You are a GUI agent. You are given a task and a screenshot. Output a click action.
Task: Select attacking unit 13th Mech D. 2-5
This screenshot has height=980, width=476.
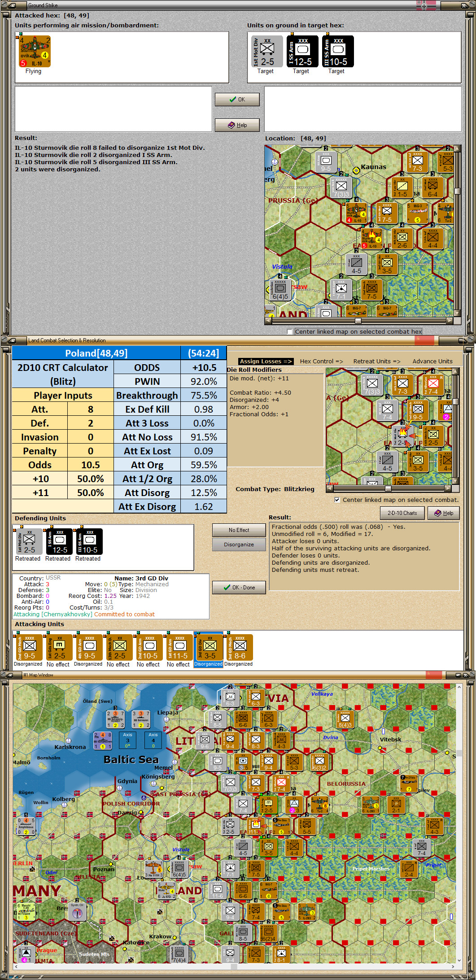coord(119,647)
